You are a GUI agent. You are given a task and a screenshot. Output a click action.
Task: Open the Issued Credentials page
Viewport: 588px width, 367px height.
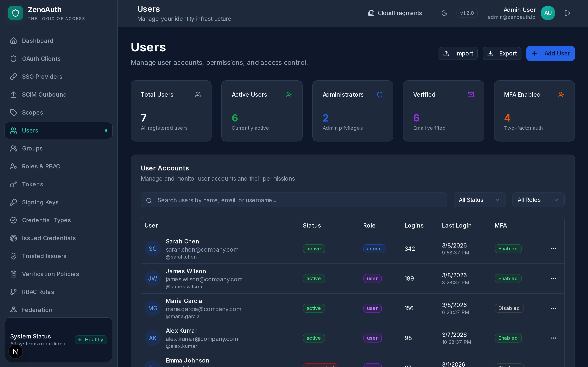click(49, 238)
